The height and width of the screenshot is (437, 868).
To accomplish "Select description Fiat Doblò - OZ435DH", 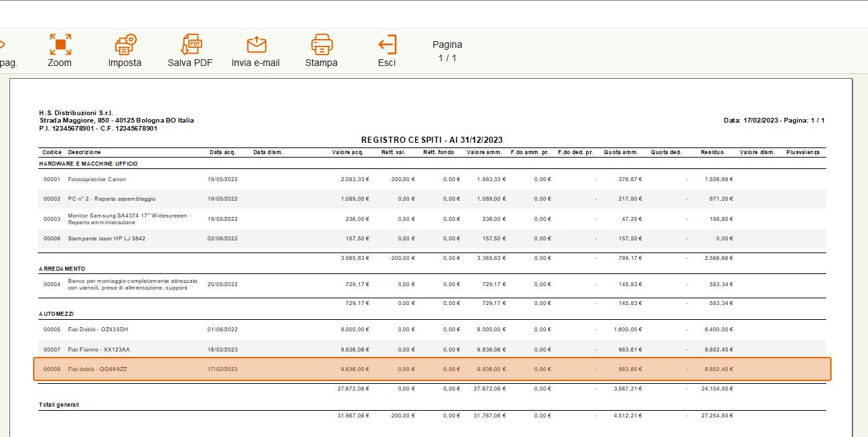I will 98,330.
